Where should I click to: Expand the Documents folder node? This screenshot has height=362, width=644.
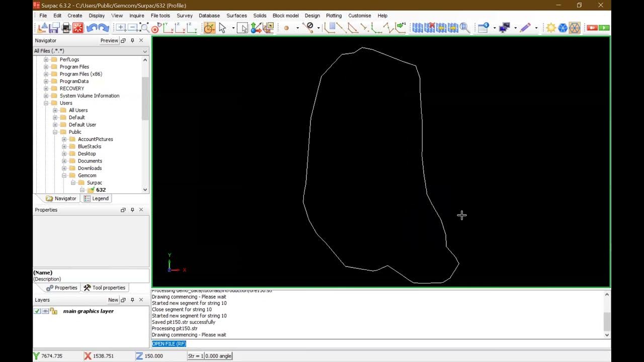[x=64, y=161]
